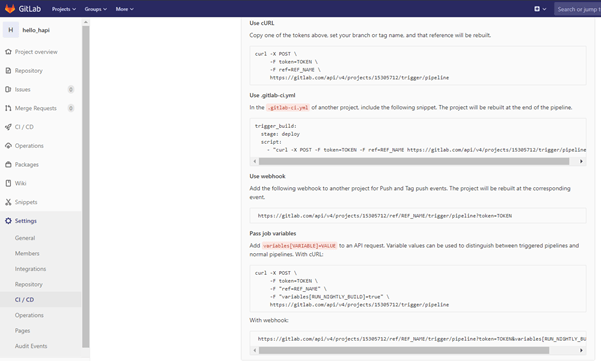Open Project overview via its home icon

(8, 52)
